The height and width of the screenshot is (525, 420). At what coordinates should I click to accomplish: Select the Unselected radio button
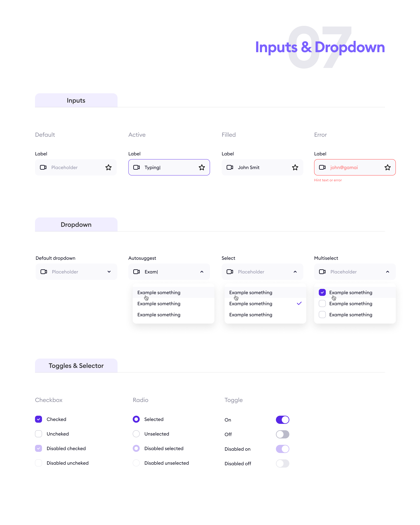(x=136, y=434)
